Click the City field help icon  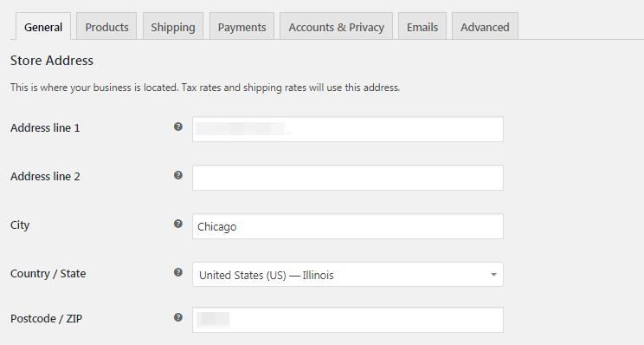(177, 224)
